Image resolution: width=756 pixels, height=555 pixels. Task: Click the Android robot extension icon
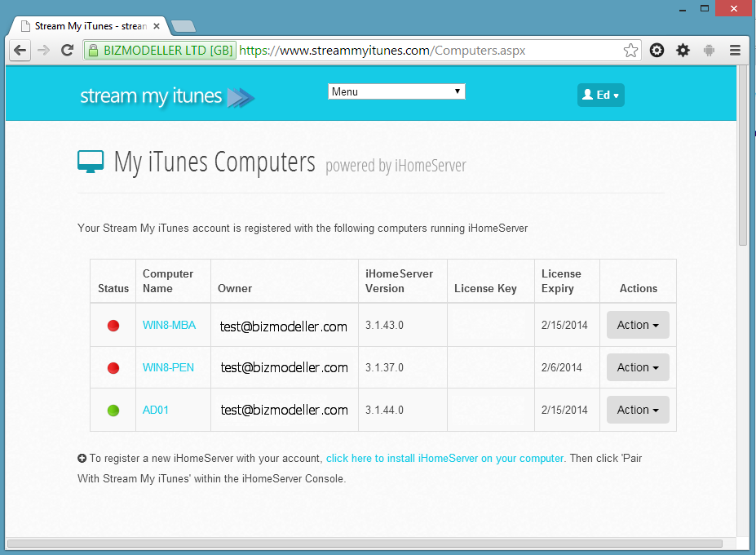pyautogui.click(x=709, y=50)
